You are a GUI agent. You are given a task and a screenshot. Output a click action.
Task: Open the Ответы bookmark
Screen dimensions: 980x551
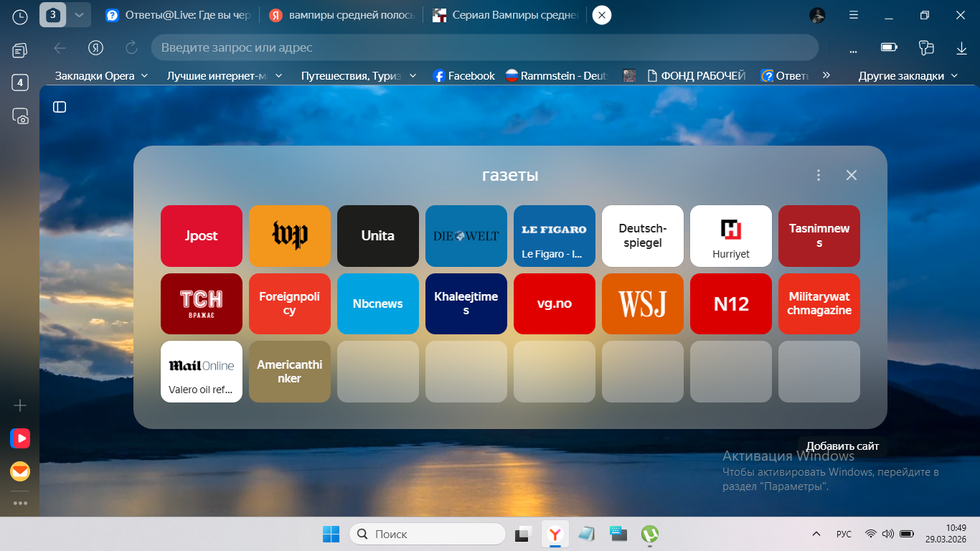click(x=786, y=75)
